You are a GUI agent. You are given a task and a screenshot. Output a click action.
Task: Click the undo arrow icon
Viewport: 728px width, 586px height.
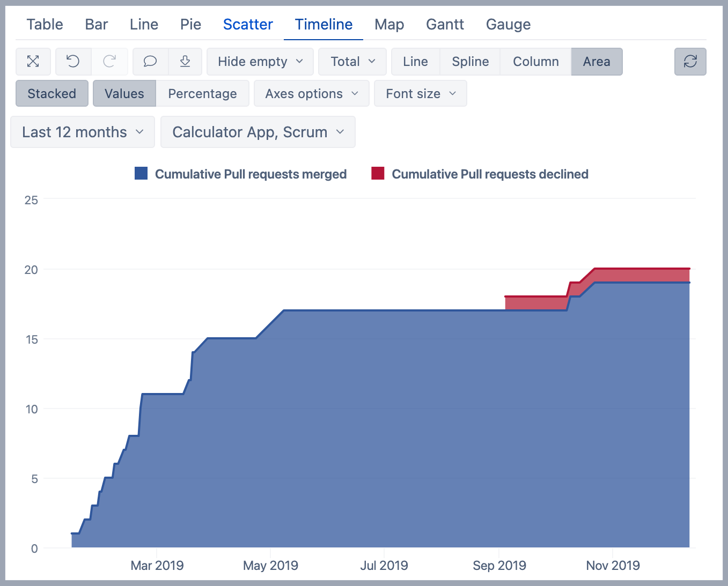pos(73,62)
